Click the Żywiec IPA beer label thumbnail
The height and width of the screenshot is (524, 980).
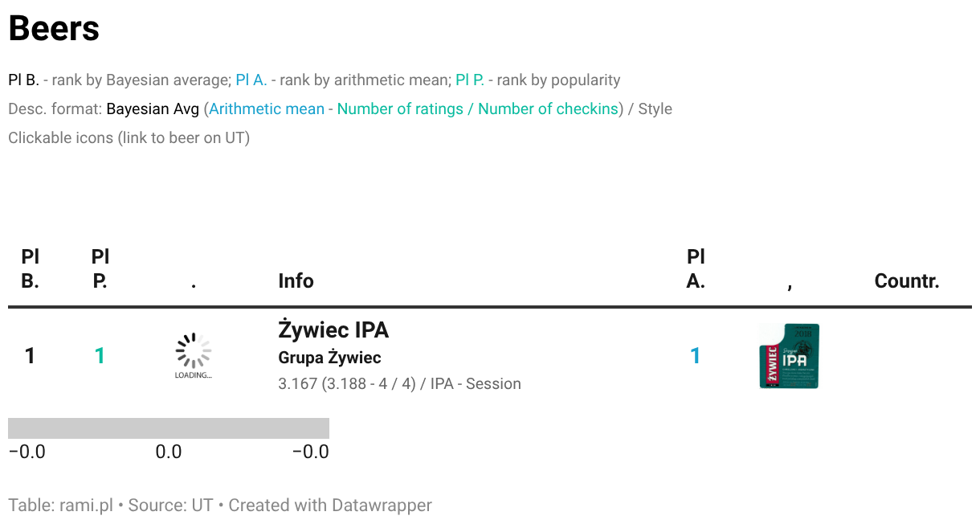coord(789,356)
